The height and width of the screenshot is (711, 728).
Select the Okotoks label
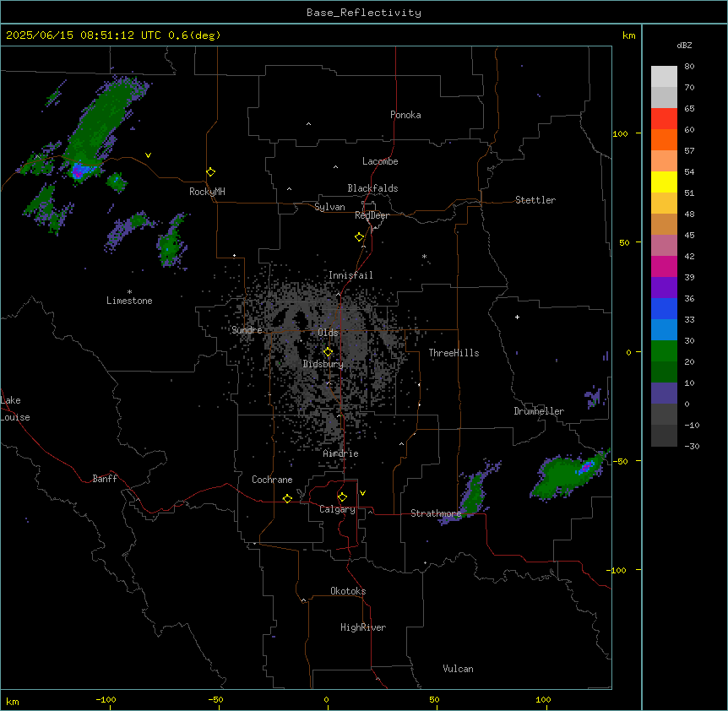[x=348, y=591]
